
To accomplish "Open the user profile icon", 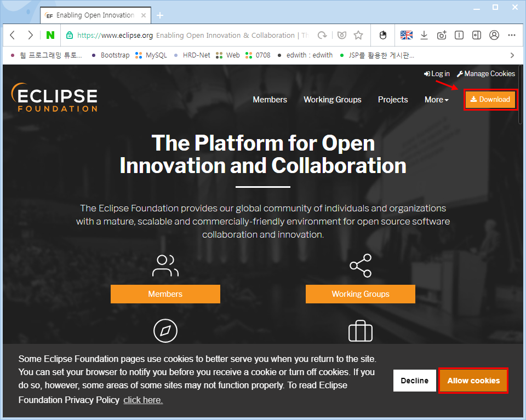I will [x=494, y=35].
